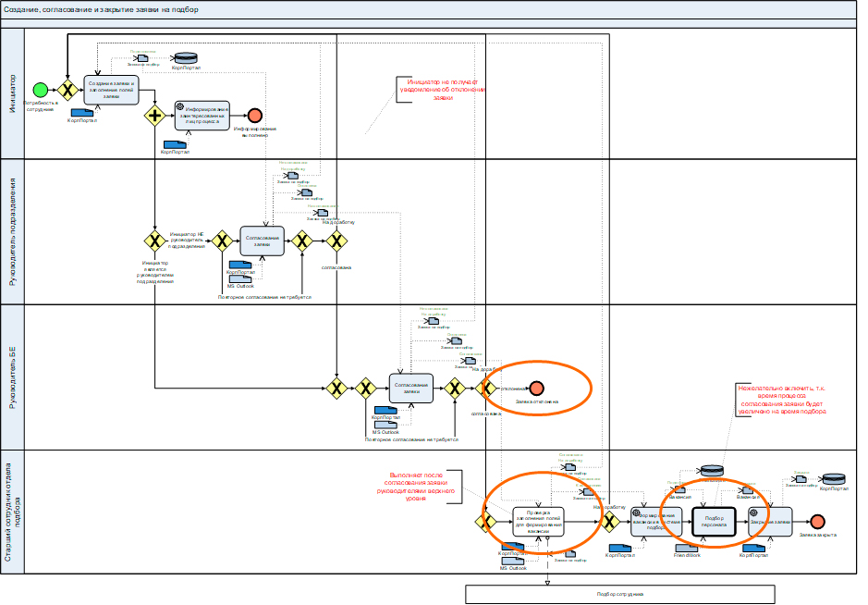Click the "Закрытие заявки" task
The image size is (868, 605).
pyautogui.click(x=769, y=523)
